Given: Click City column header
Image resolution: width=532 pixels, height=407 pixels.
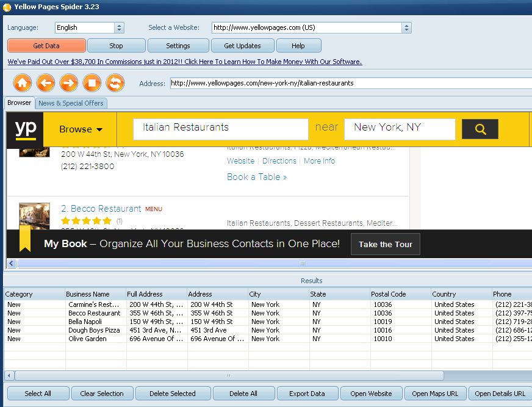Looking at the screenshot, I should [279, 294].
